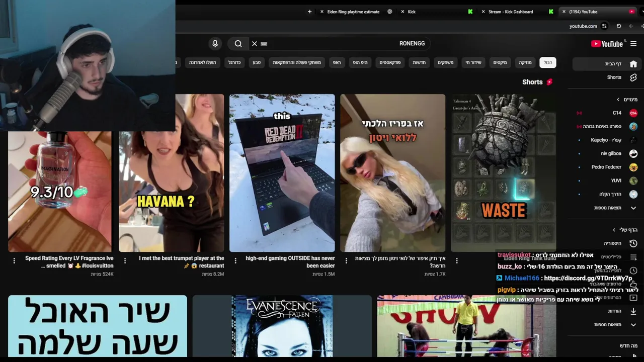The image size is (644, 362).
Task: Open the C14 channel subscription
Action: coord(606,113)
